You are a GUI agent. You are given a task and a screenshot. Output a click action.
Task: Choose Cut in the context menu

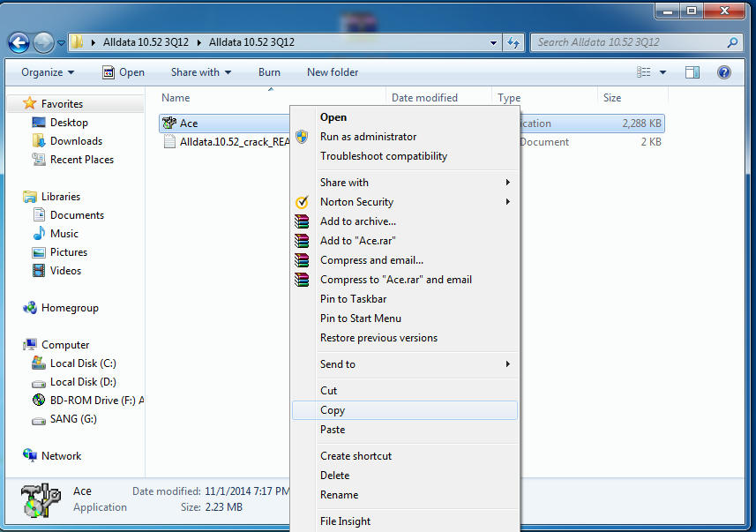click(x=404, y=391)
